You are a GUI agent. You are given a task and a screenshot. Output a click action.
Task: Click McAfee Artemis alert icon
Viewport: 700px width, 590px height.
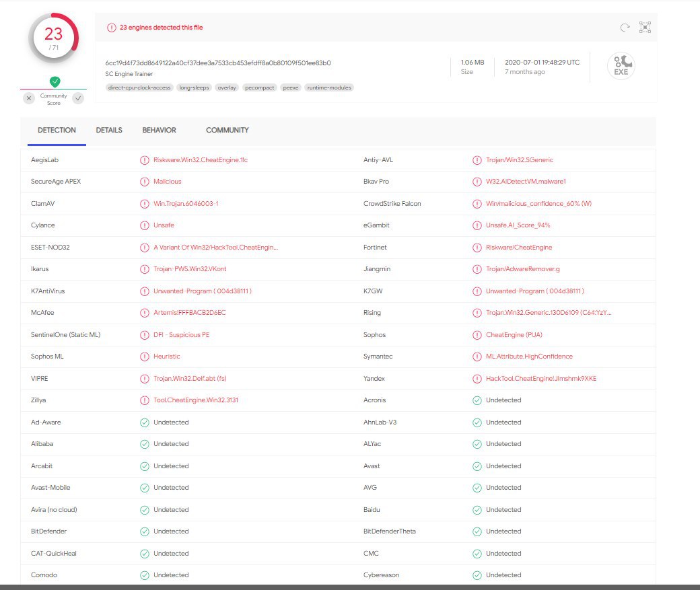[x=145, y=313]
